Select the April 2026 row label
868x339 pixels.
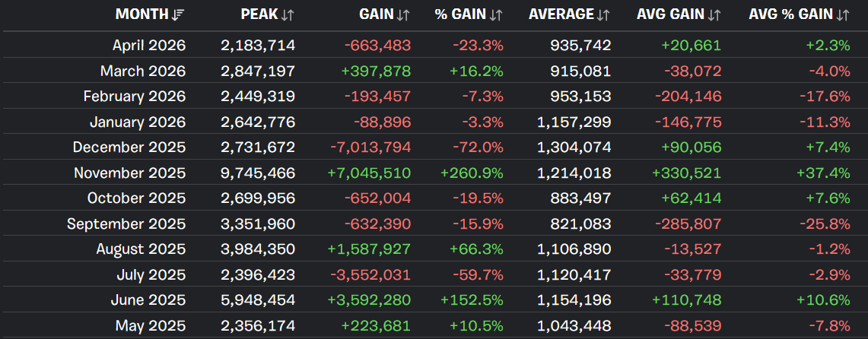click(149, 46)
